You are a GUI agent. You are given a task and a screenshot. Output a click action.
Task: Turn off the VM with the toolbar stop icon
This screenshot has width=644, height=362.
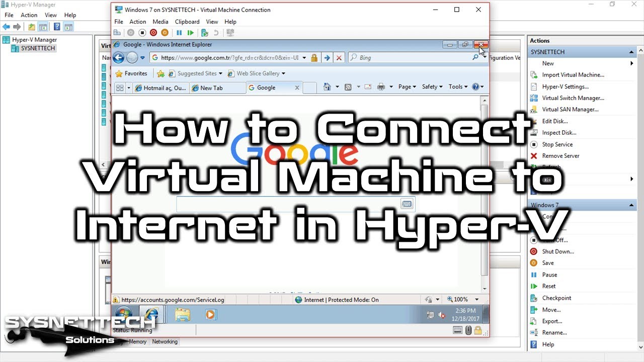click(x=142, y=33)
